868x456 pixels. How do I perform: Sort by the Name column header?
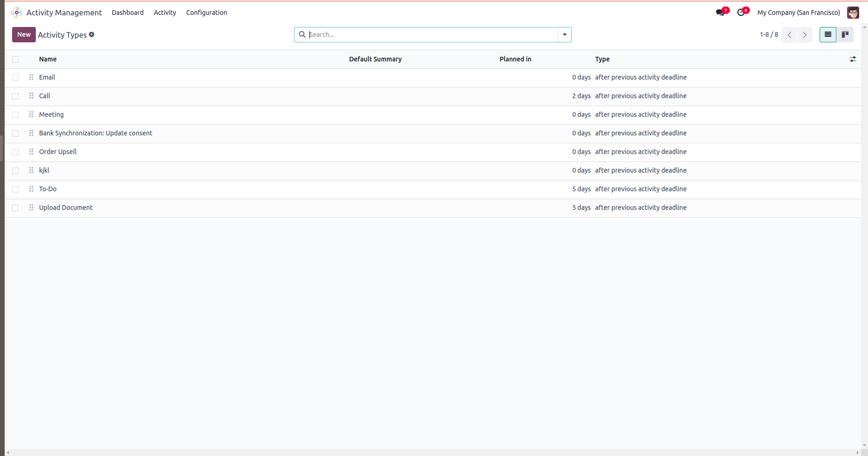tap(48, 59)
